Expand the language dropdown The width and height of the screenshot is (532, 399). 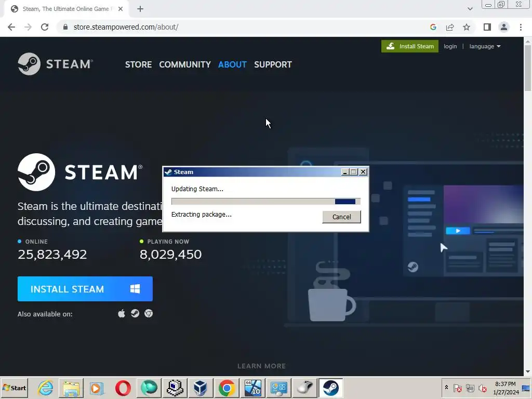485,46
